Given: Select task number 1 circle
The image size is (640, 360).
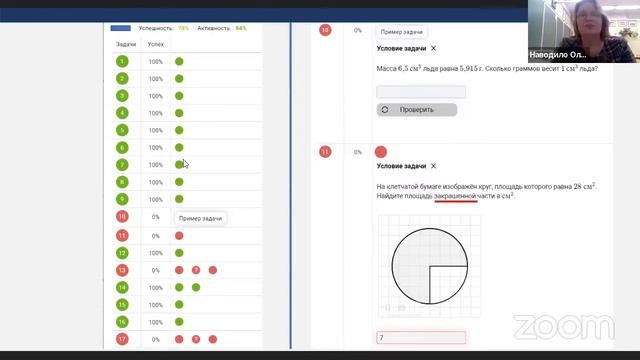Looking at the screenshot, I should pyautogui.click(x=122, y=61).
